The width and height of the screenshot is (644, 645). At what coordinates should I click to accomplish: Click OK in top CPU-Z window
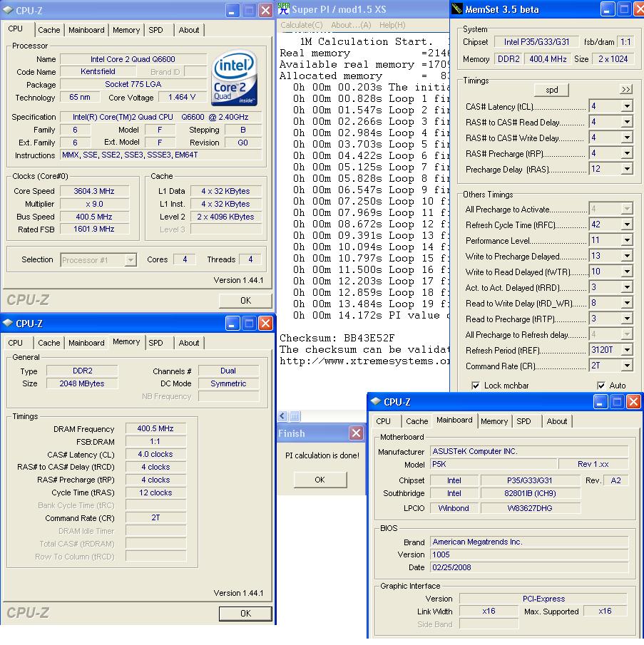245,301
